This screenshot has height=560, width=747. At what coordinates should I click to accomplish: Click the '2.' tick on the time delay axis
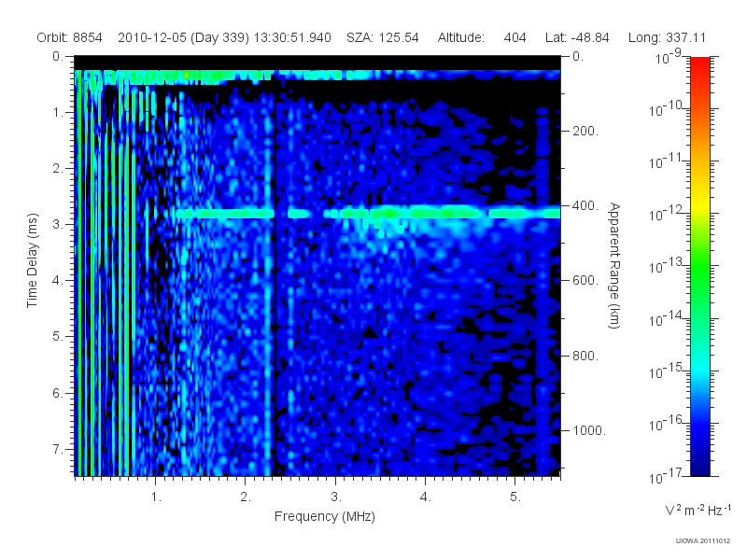point(58,169)
